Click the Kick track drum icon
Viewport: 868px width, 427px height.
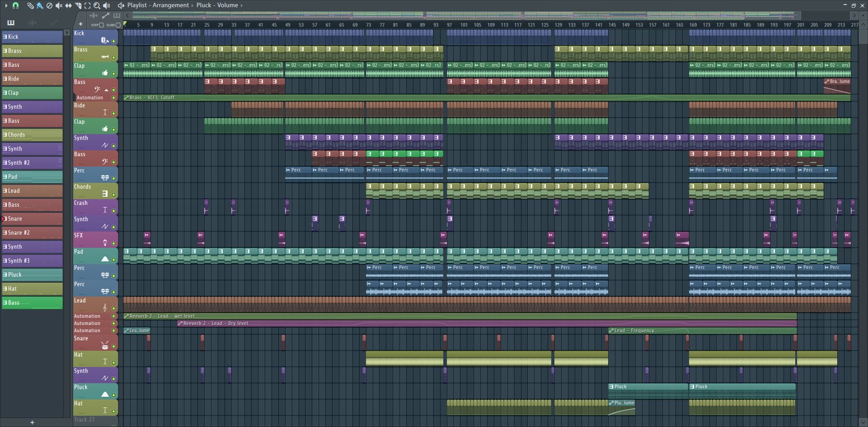tap(105, 41)
